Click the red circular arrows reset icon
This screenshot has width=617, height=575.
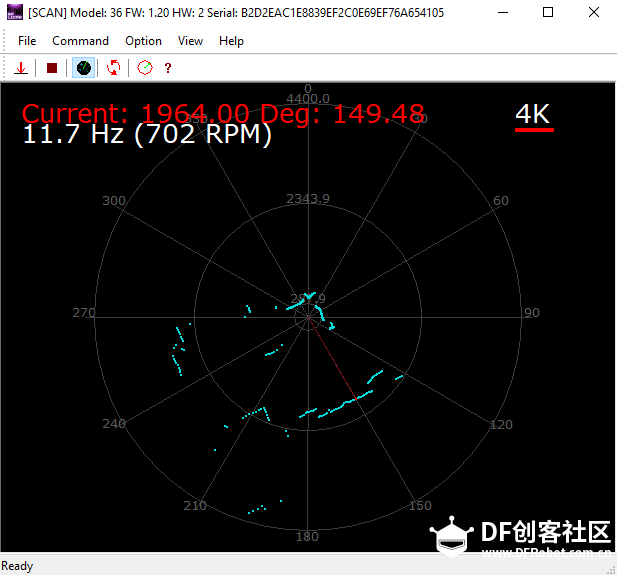tap(114, 68)
